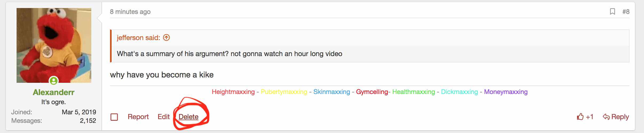
Task: Open the Healthmaxxing signature link
Action: point(414,92)
